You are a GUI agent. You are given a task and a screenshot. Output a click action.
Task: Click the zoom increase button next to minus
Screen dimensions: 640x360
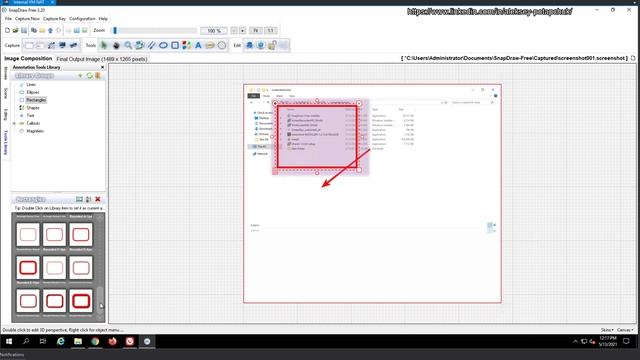point(242,31)
